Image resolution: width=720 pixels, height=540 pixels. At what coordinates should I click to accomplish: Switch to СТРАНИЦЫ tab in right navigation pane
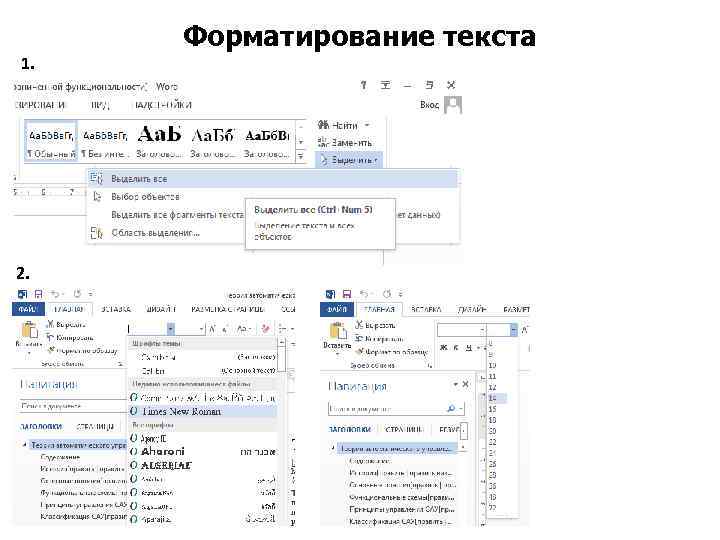[x=404, y=429]
